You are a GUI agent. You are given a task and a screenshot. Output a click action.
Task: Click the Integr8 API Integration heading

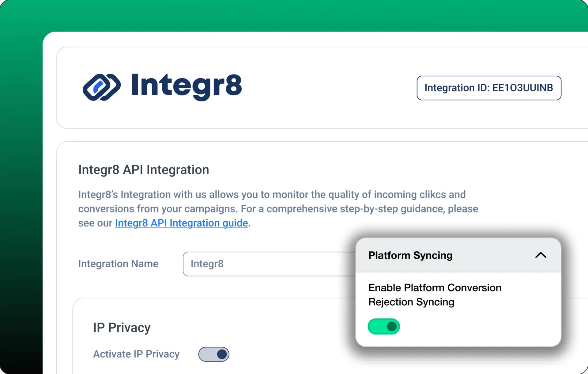[x=143, y=170]
